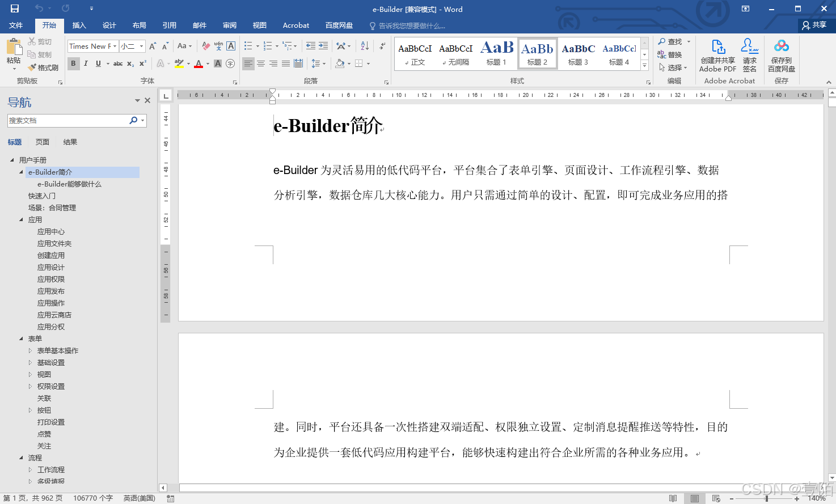This screenshot has width=836, height=504.
Task: Apply the 正文 style
Action: (x=415, y=54)
